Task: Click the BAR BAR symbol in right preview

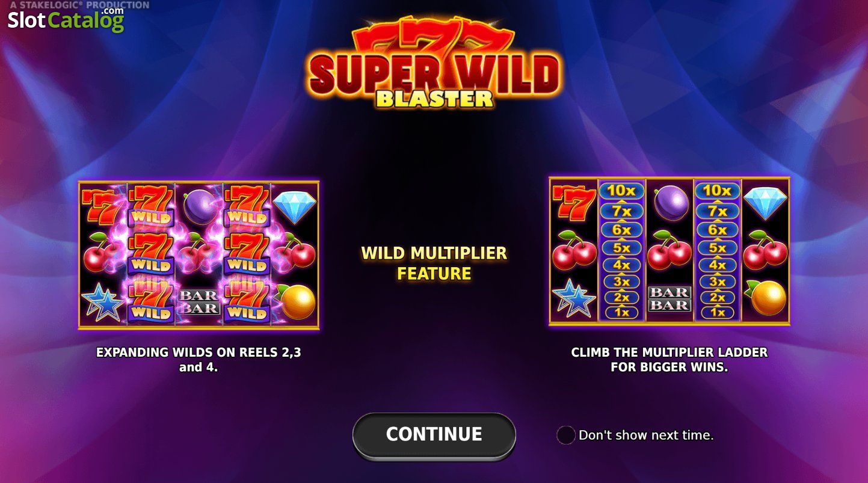Action: (669, 299)
